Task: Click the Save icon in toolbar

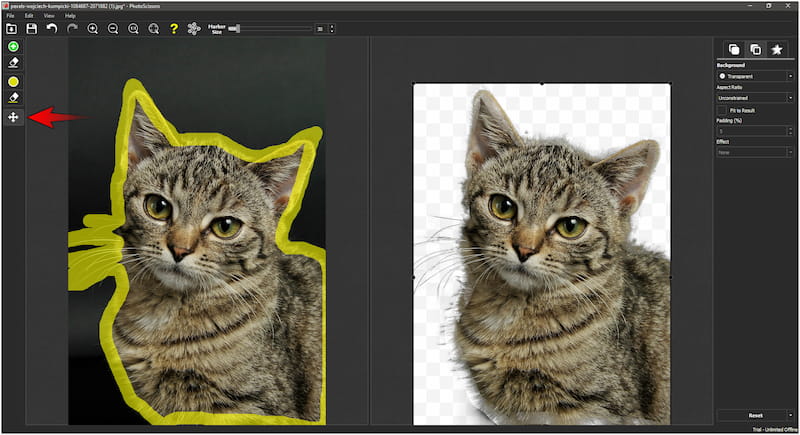Action: tap(31, 29)
